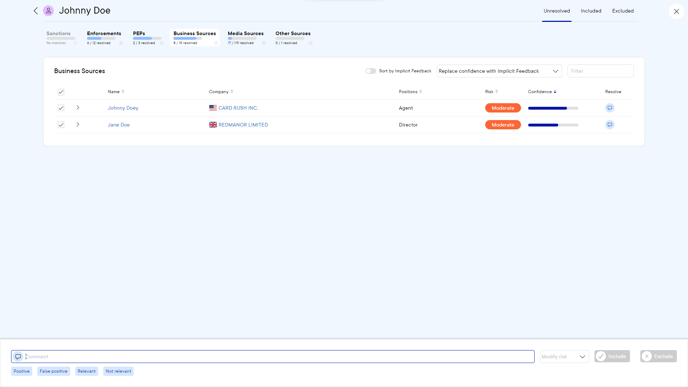Open the PEPs category tab

coord(147,38)
